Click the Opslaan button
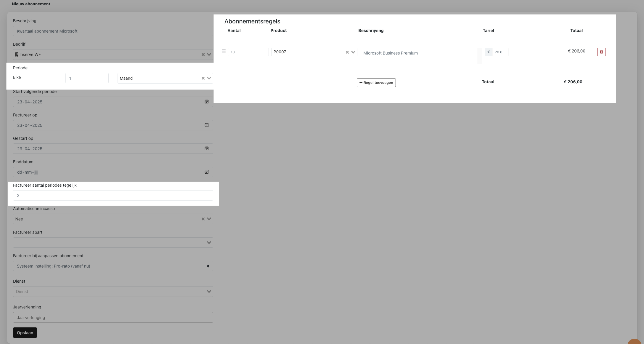The height and width of the screenshot is (344, 644). pyautogui.click(x=25, y=332)
